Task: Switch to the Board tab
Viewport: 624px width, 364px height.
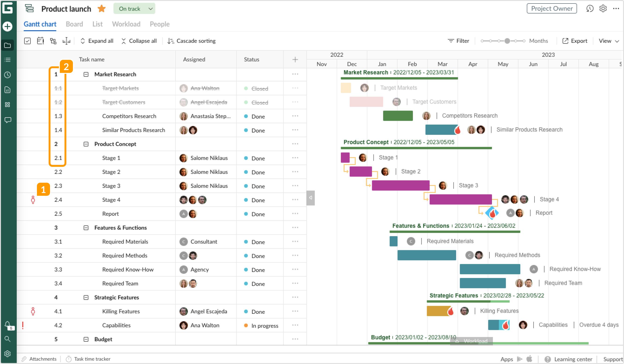Action: 74,24
